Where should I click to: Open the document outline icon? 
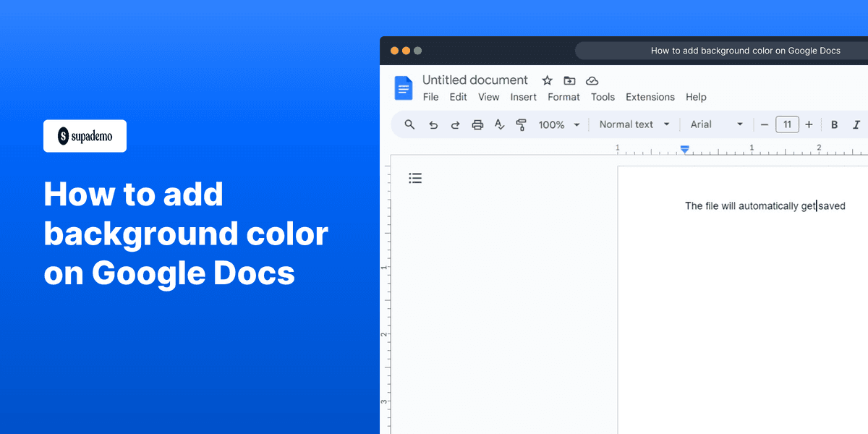(415, 177)
